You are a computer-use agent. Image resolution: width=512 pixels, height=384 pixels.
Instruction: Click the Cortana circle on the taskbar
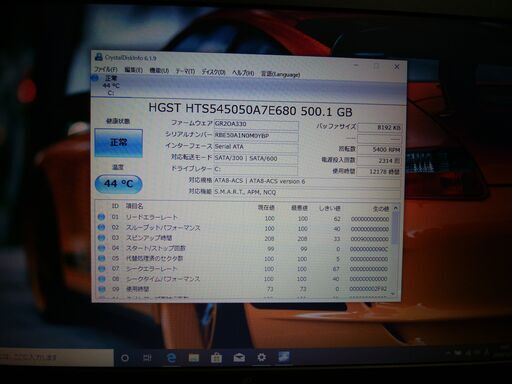pyautogui.click(x=125, y=358)
